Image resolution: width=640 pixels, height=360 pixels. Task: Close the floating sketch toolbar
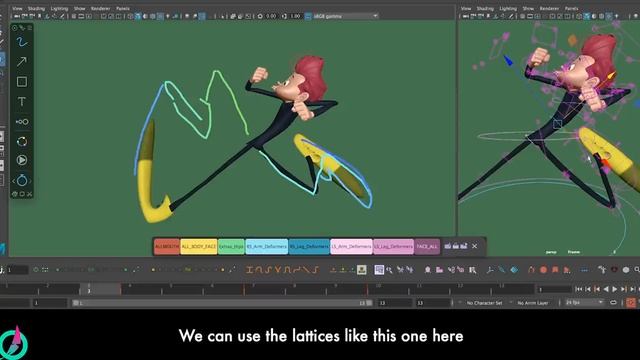pos(29,194)
